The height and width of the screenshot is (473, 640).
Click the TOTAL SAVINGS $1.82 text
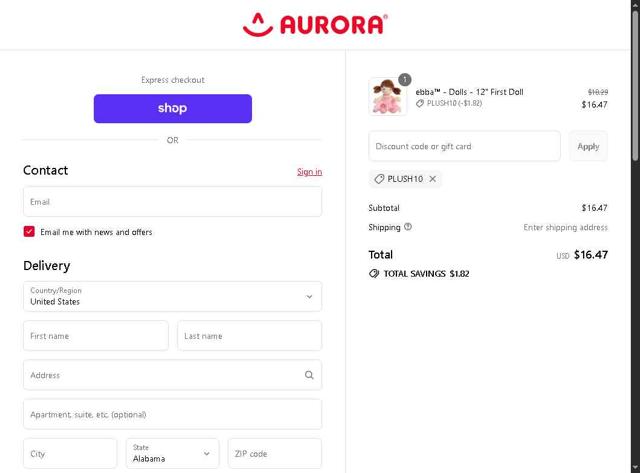(x=426, y=274)
